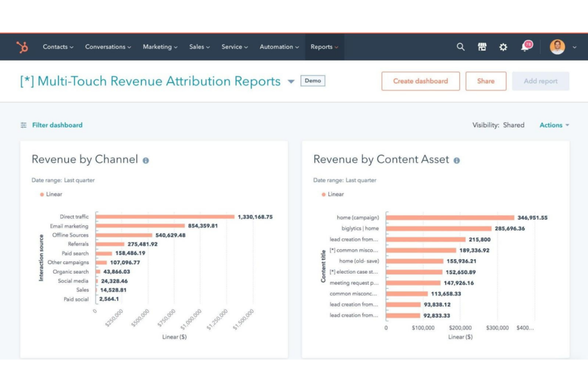The width and height of the screenshot is (588, 392).
Task: Open the notifications bell icon
Action: point(526,46)
